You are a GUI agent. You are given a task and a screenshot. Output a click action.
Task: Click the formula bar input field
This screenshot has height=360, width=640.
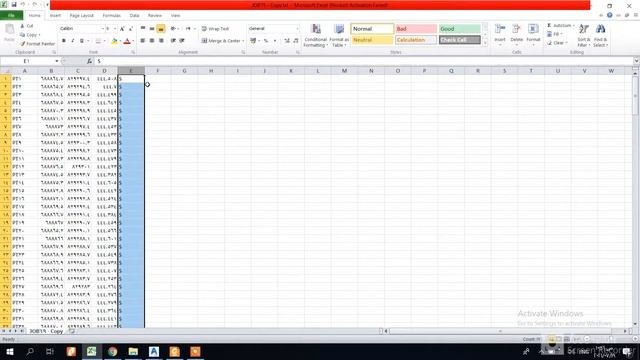tap(363, 61)
